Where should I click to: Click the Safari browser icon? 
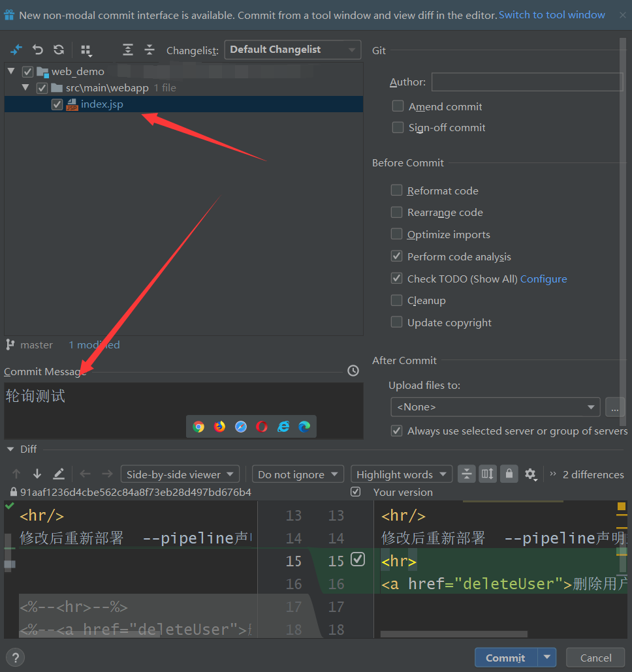tap(241, 427)
